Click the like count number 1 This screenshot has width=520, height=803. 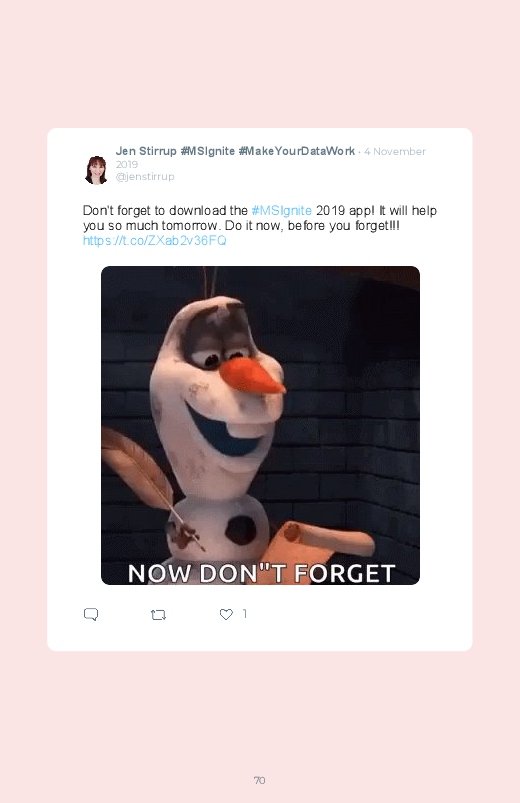245,614
